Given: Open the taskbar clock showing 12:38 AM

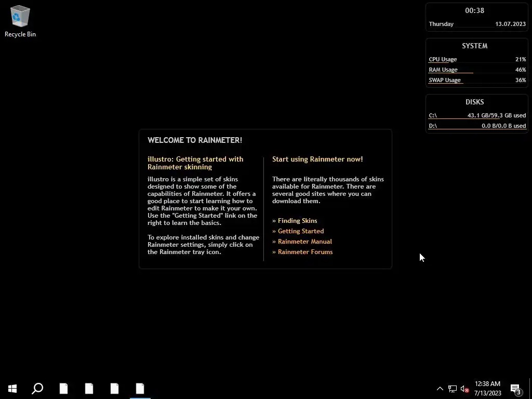Looking at the screenshot, I should (x=487, y=389).
